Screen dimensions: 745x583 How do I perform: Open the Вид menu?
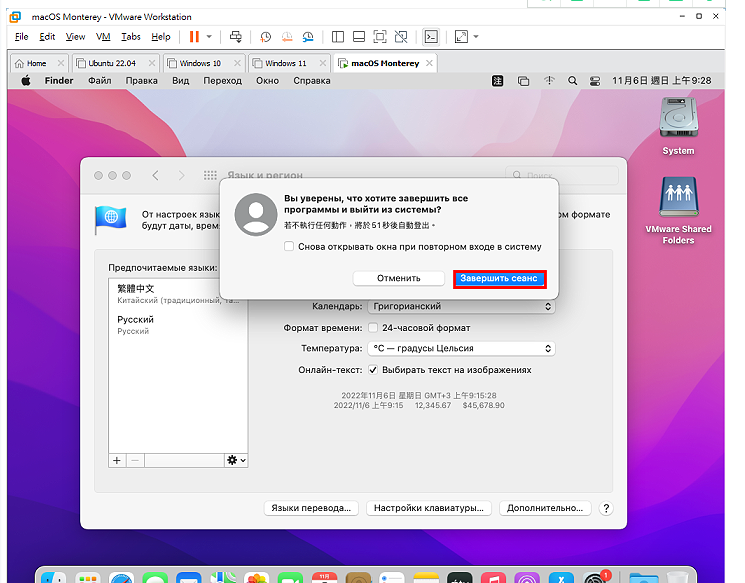[181, 81]
